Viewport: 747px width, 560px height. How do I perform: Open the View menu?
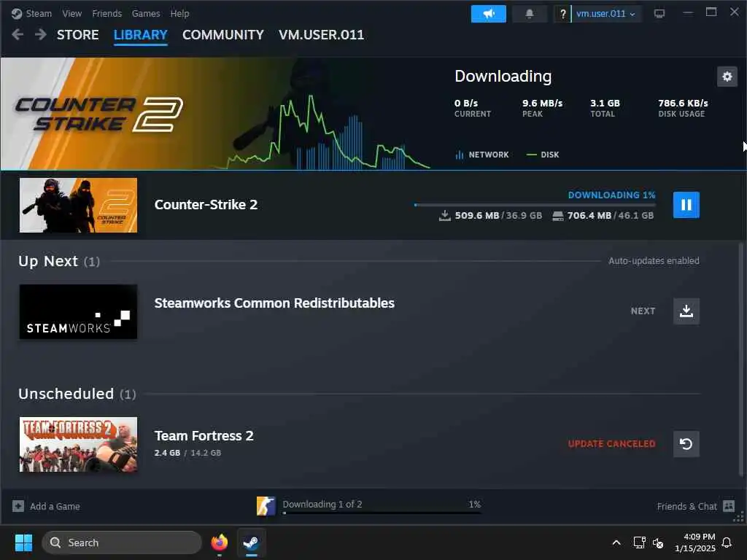pos(72,13)
